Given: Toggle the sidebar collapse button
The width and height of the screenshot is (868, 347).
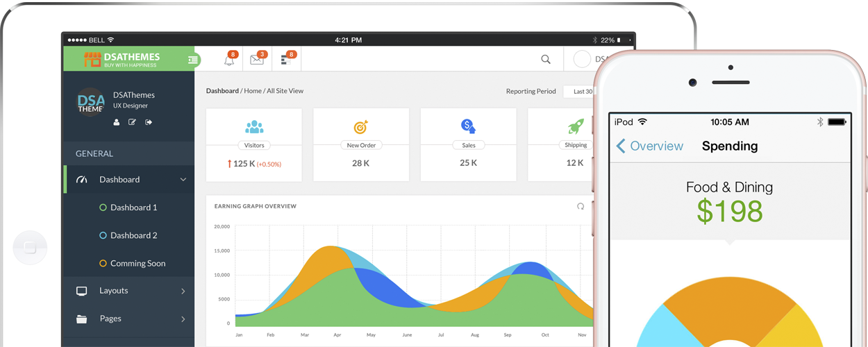Looking at the screenshot, I should click(193, 60).
